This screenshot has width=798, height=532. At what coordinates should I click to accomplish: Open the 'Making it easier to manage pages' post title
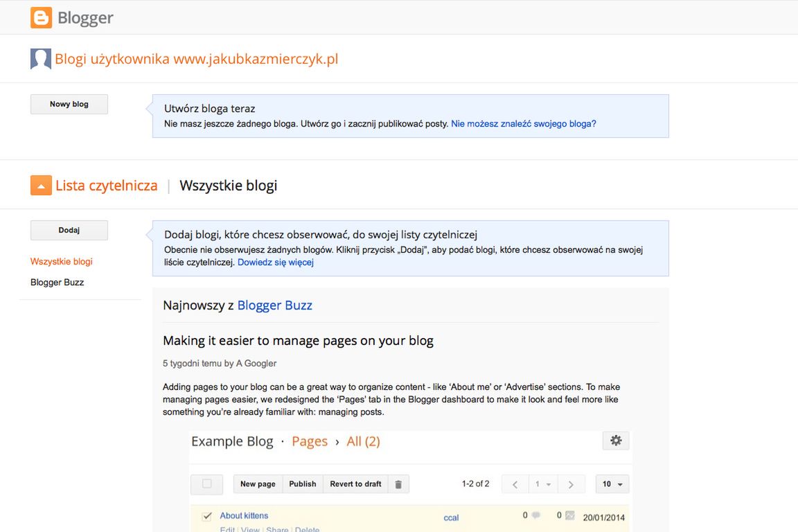pyautogui.click(x=298, y=341)
